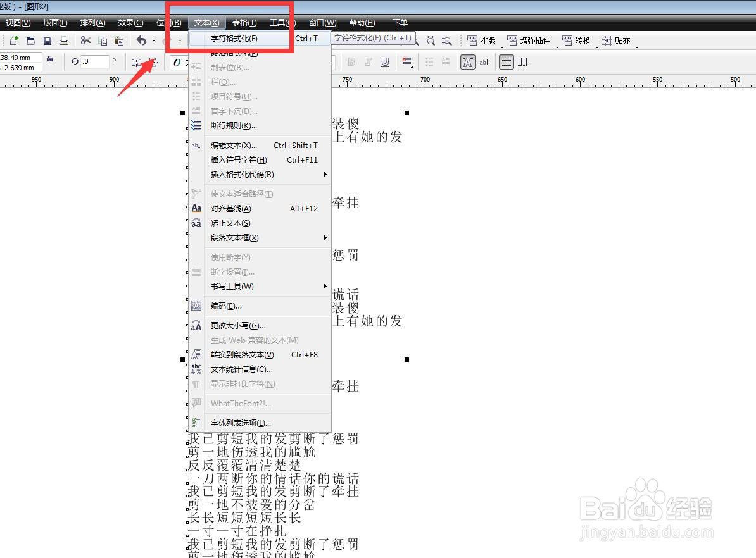Select vertical text direction icon
Viewport: 756px width, 558px height.
(522, 61)
